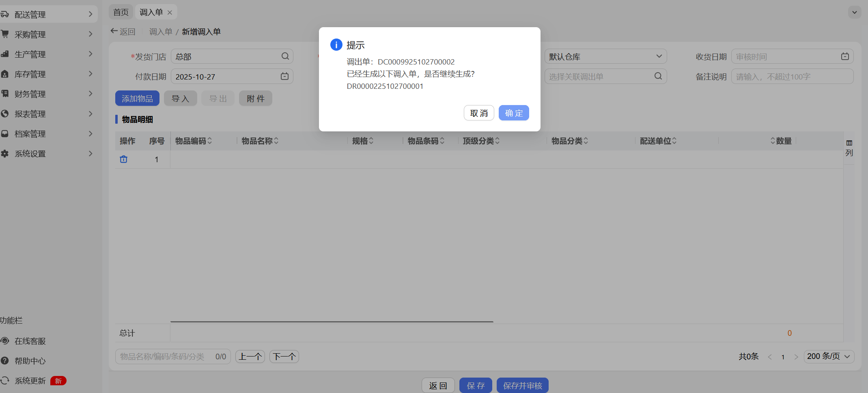Click the 导入 button
Viewport: 868px width, 393px height.
(181, 98)
